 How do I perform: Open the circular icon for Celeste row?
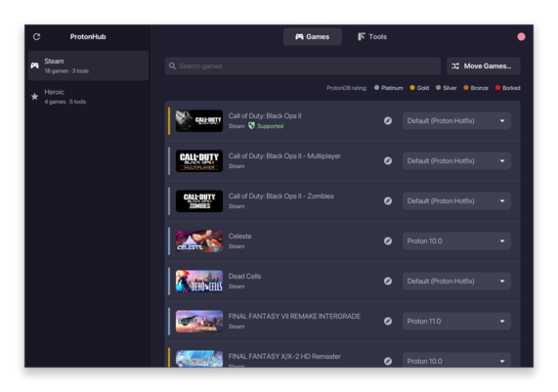[x=388, y=241]
